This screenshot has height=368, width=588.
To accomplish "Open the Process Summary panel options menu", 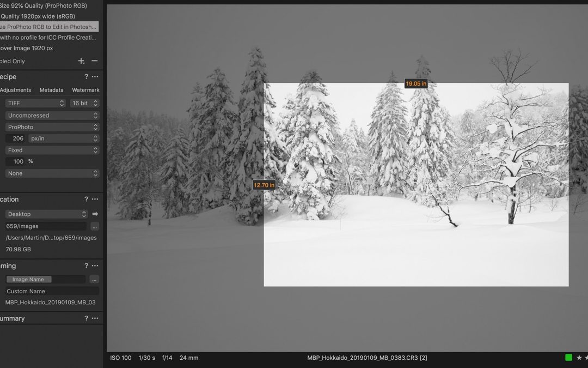I will [x=95, y=318].
